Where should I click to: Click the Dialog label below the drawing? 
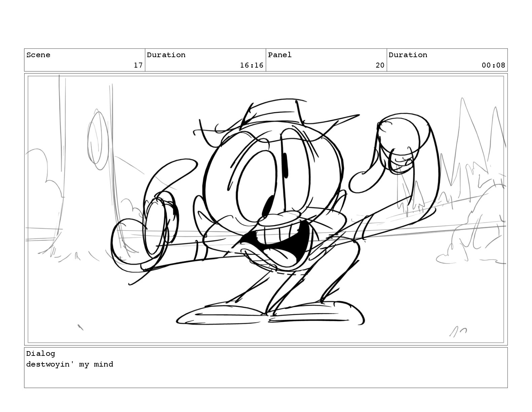point(41,353)
